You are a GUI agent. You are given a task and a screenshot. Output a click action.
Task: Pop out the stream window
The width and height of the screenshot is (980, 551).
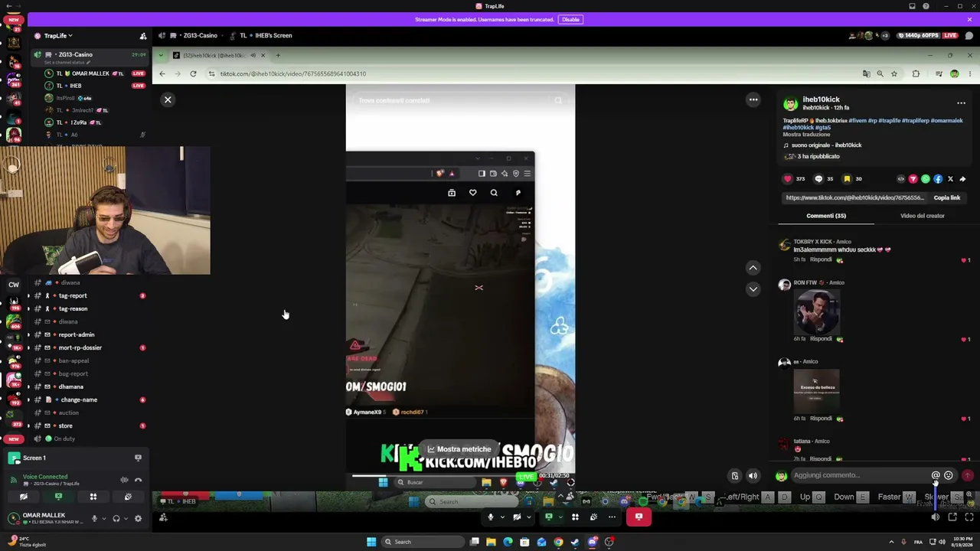pos(952,517)
